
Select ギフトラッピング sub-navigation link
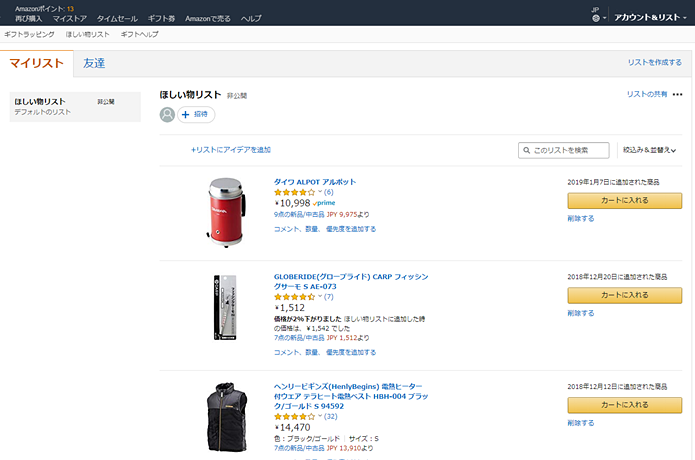pyautogui.click(x=29, y=34)
